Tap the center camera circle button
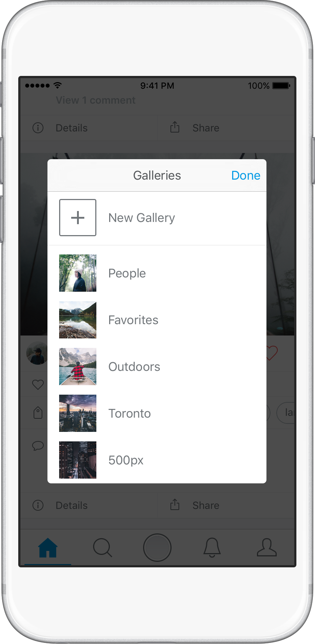Viewport: 315px width, 644px height. (x=157, y=547)
